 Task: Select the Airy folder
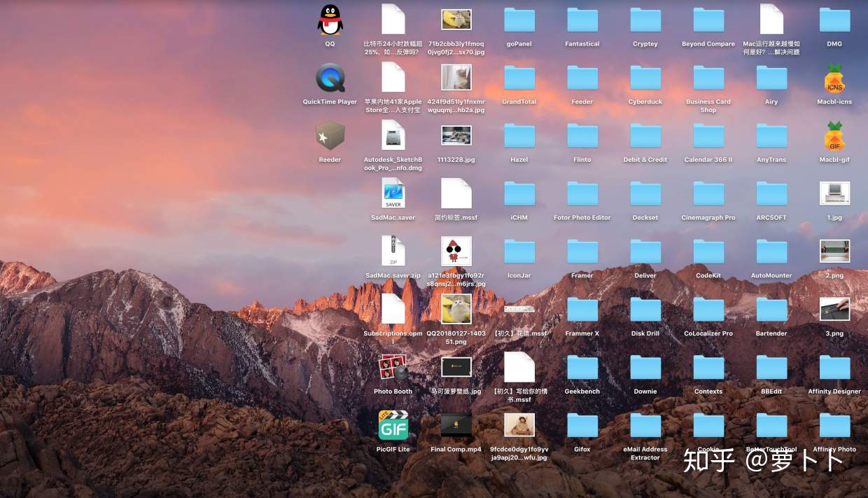(771, 78)
